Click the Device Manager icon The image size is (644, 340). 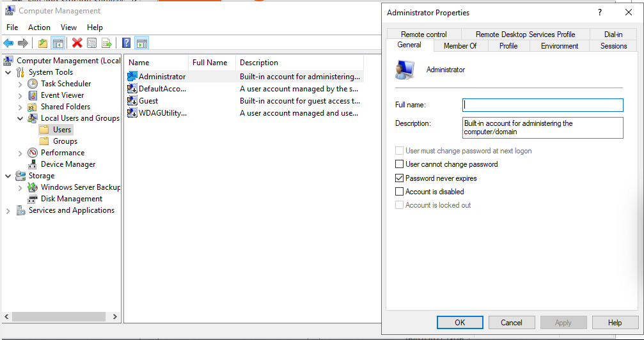point(33,164)
